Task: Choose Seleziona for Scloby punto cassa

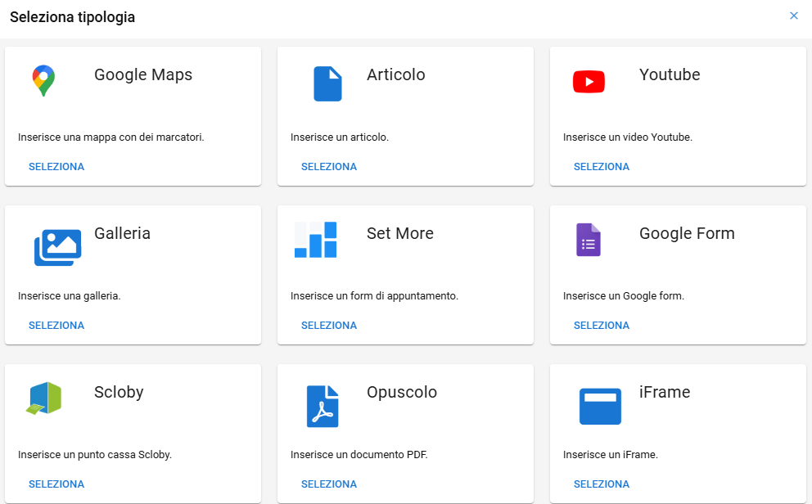Action: click(56, 484)
